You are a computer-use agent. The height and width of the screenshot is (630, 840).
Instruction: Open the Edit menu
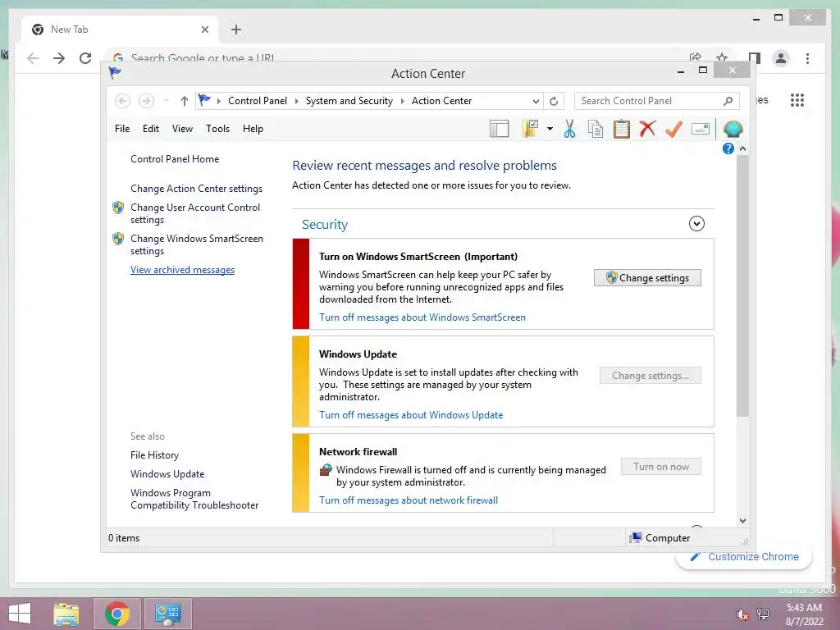tap(151, 129)
